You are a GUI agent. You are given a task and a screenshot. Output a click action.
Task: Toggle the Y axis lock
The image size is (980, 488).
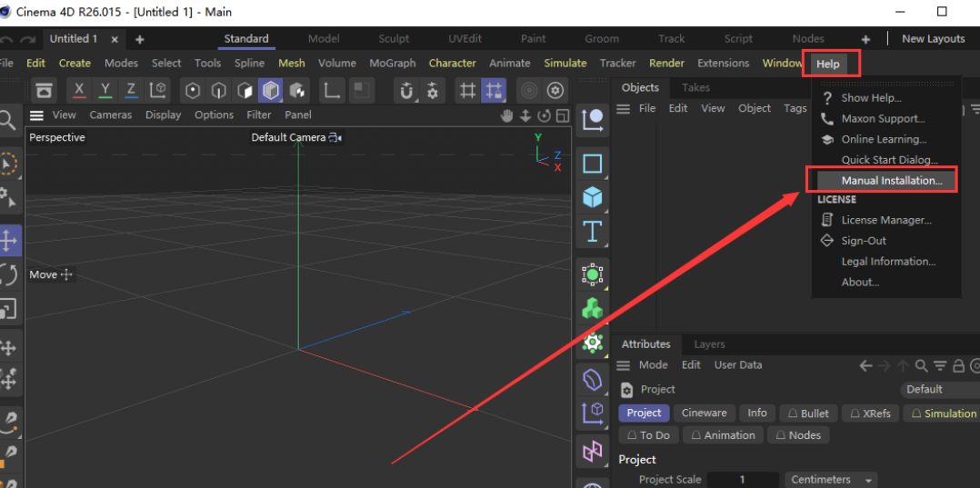click(x=105, y=91)
